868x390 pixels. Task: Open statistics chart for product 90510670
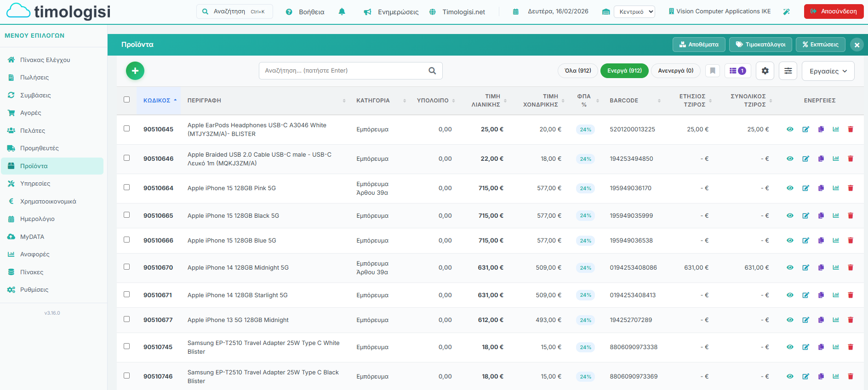pos(835,267)
